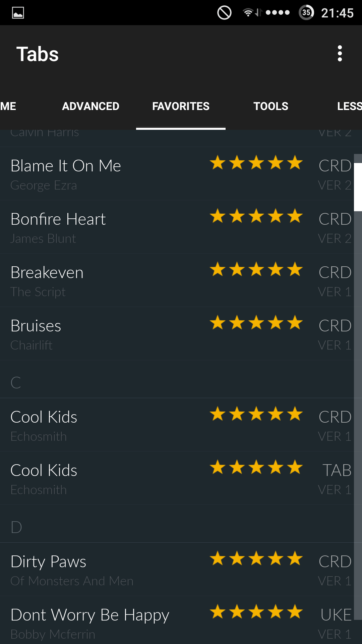362x644 pixels.
Task: Tap the Wi-Fi status icon
Action: [248, 13]
